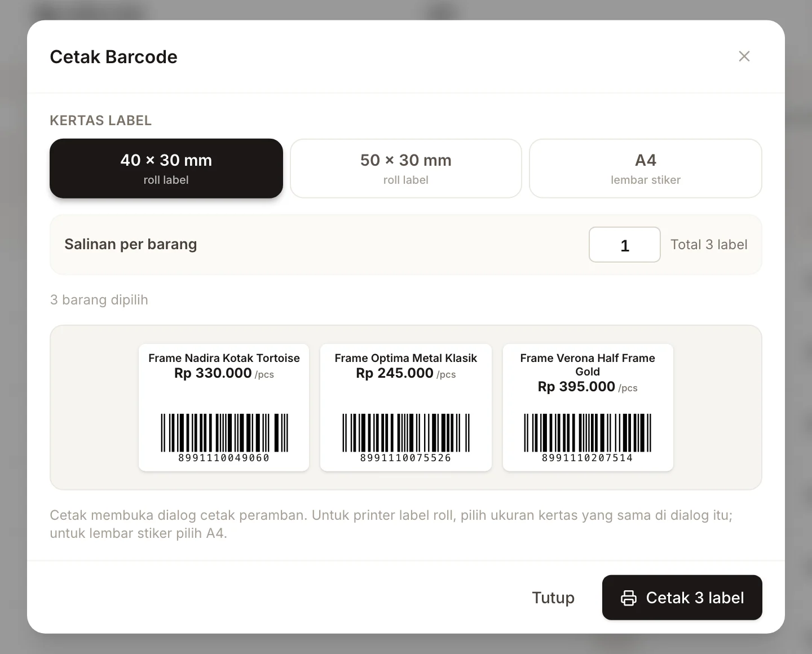Click the "Total 3 label" text
This screenshot has height=654, width=812.
709,245
